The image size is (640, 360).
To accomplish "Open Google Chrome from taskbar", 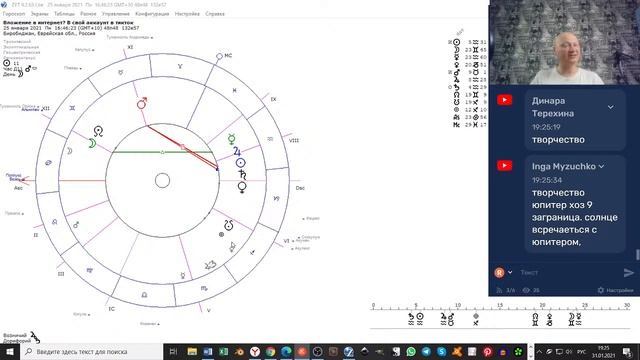I will (271, 351).
